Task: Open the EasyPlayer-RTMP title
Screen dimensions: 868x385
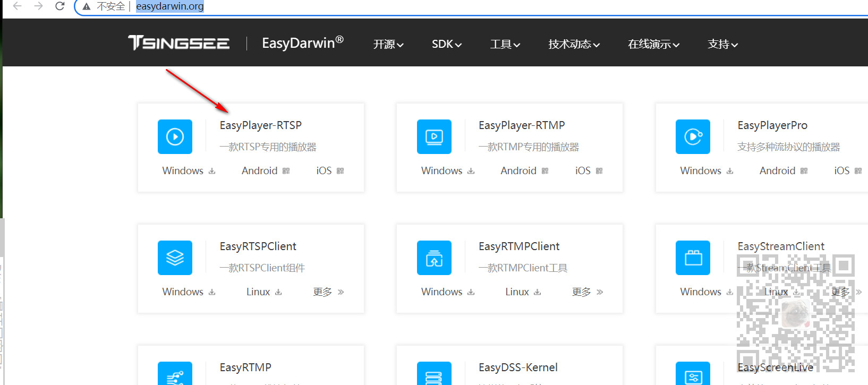Action: 522,125
